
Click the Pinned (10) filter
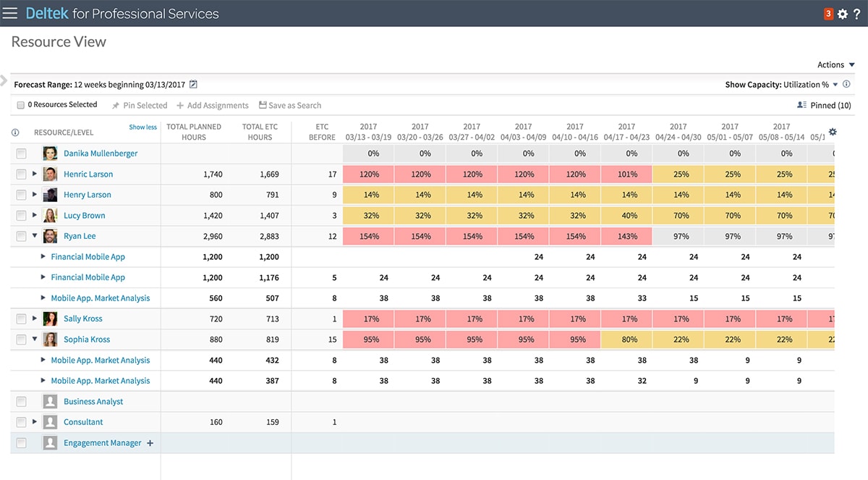(x=824, y=106)
